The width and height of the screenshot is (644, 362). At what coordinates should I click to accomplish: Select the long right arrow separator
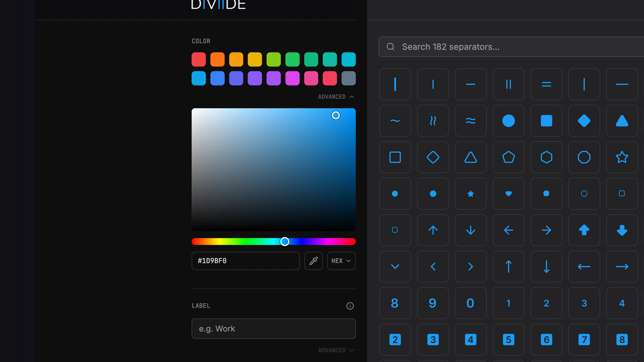pos(622,267)
